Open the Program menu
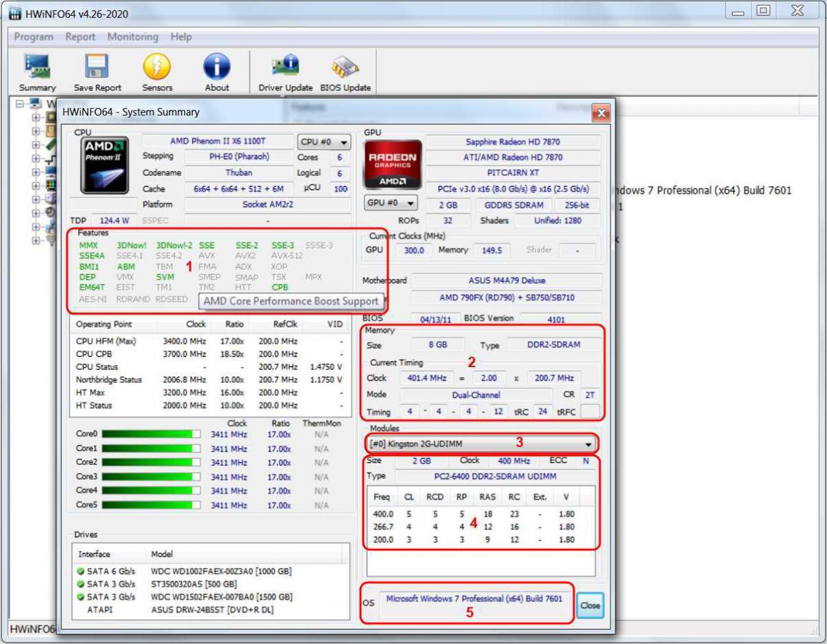The width and height of the screenshot is (827, 644). coord(34,37)
